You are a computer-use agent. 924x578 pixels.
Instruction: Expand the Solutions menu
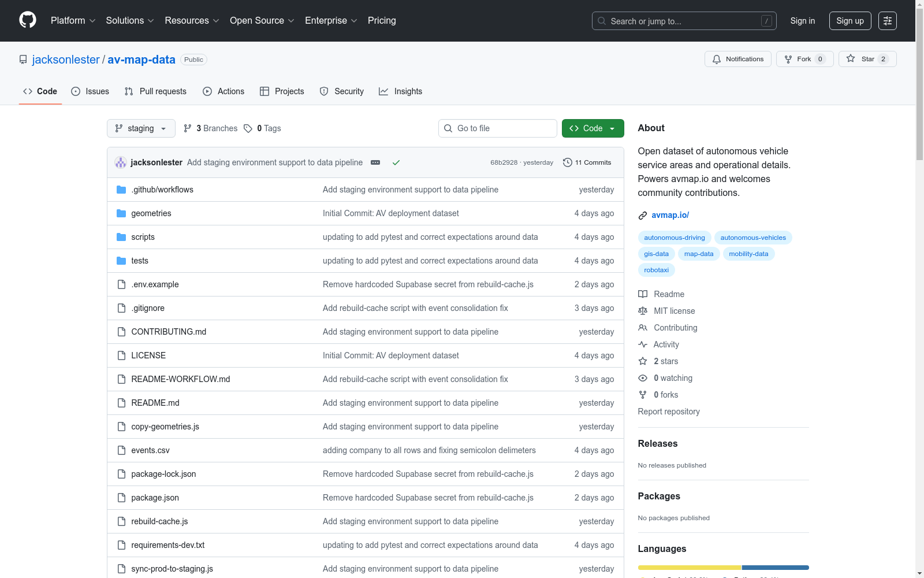coord(130,21)
